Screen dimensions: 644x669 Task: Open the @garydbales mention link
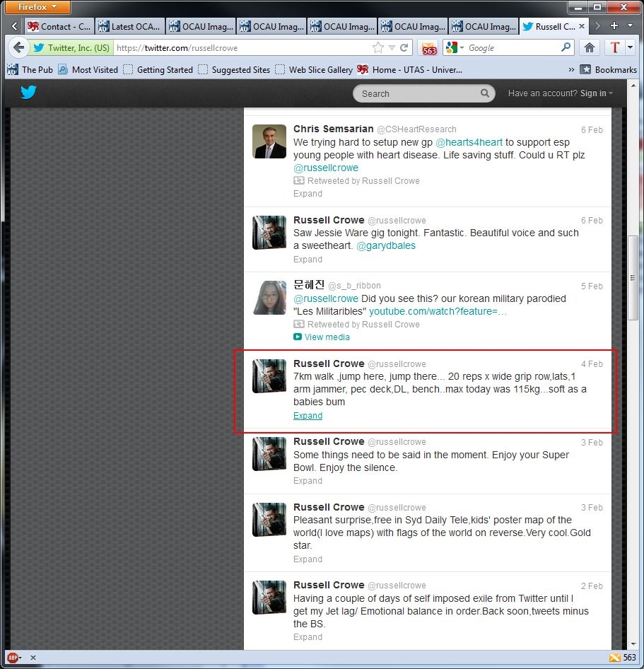click(x=385, y=246)
